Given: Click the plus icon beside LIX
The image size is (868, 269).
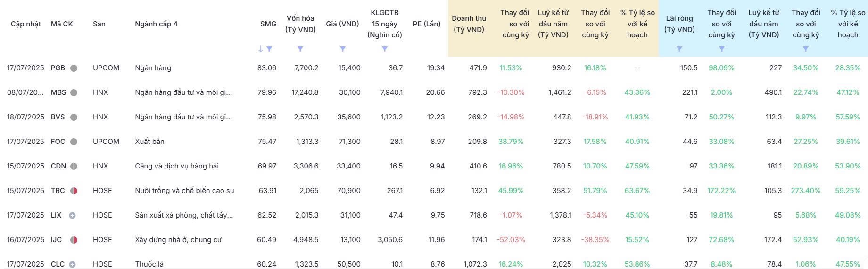Looking at the screenshot, I should tap(72, 215).
